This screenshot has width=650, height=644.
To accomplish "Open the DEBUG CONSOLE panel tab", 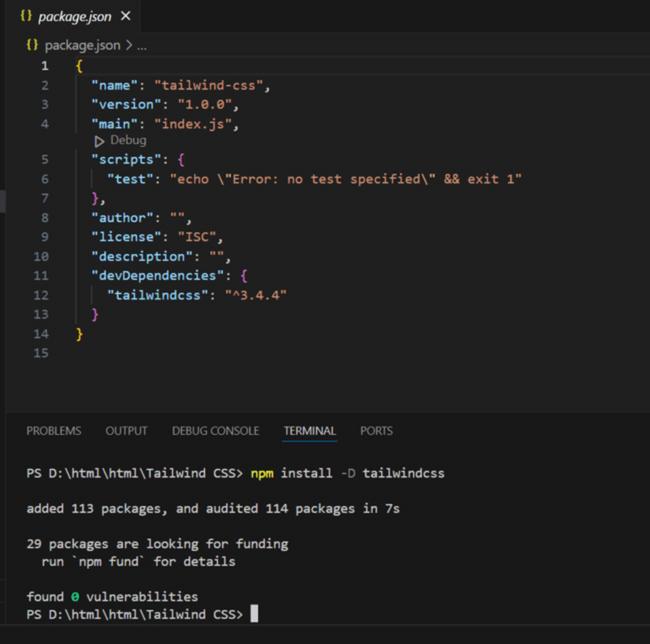I will [x=215, y=431].
